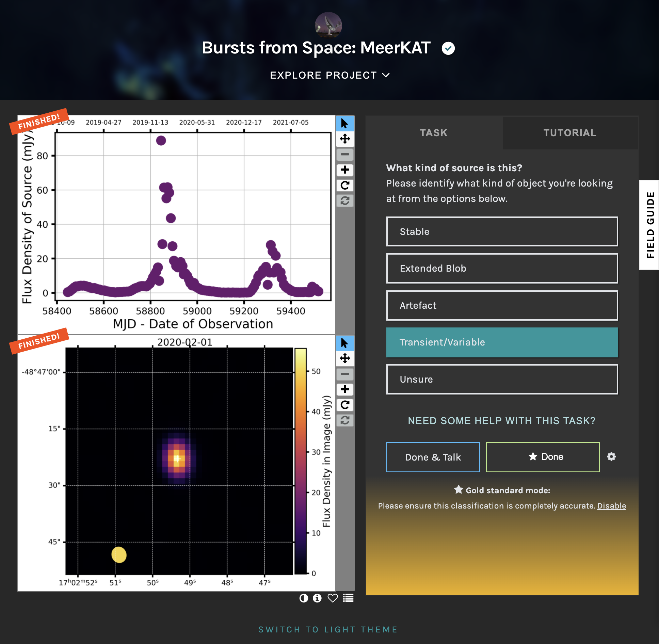The width and height of the screenshot is (659, 644).
Task: Open the Task tab
Action: pos(433,133)
